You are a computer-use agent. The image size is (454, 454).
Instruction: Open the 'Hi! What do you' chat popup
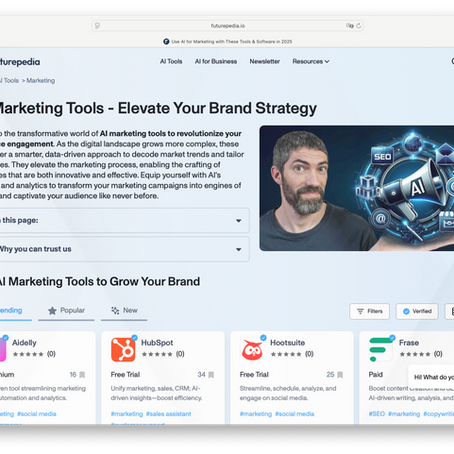(432, 377)
